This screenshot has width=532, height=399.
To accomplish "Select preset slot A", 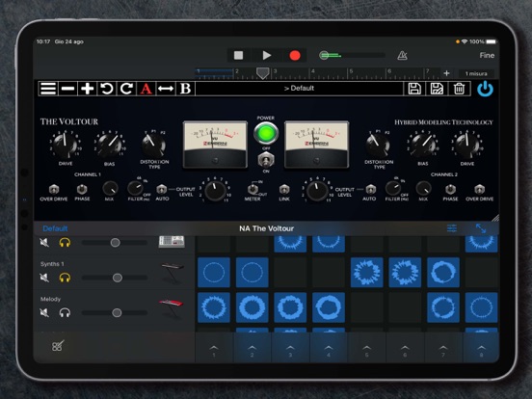I will click(x=146, y=89).
